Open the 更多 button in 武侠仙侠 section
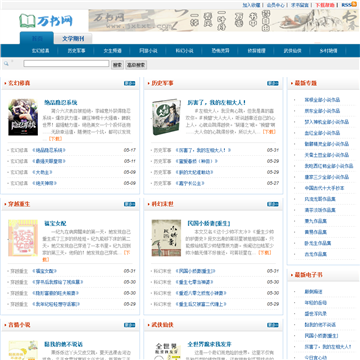Image resolution: width=360 pixels, height=360 pixels. tap(273, 325)
